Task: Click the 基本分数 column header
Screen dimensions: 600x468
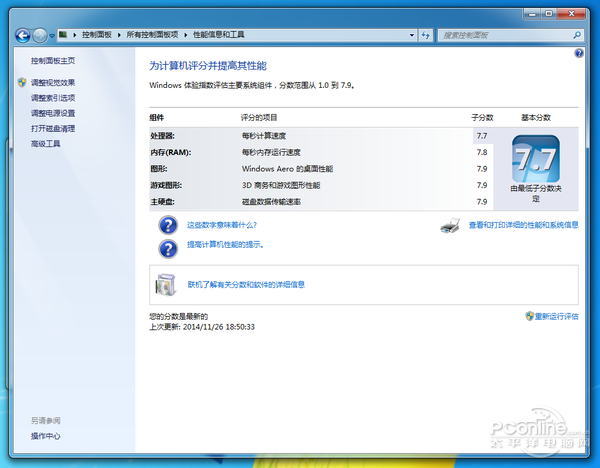Action: 536,117
